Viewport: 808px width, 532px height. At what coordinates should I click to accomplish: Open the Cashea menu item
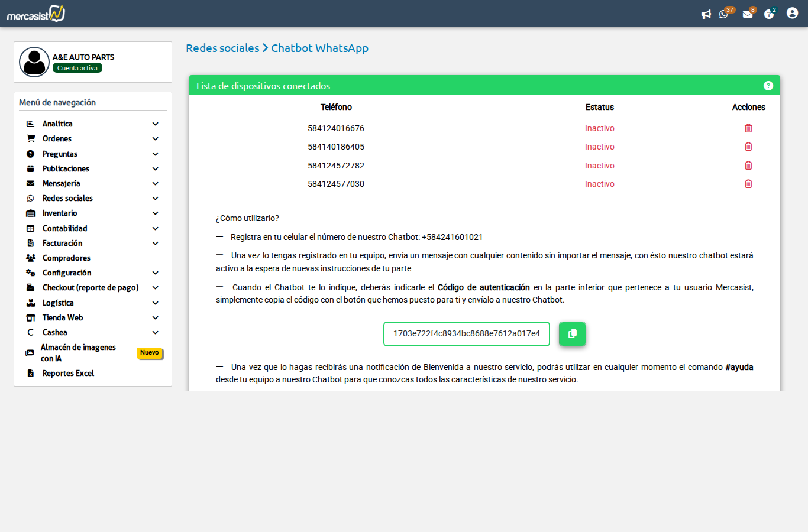54,332
